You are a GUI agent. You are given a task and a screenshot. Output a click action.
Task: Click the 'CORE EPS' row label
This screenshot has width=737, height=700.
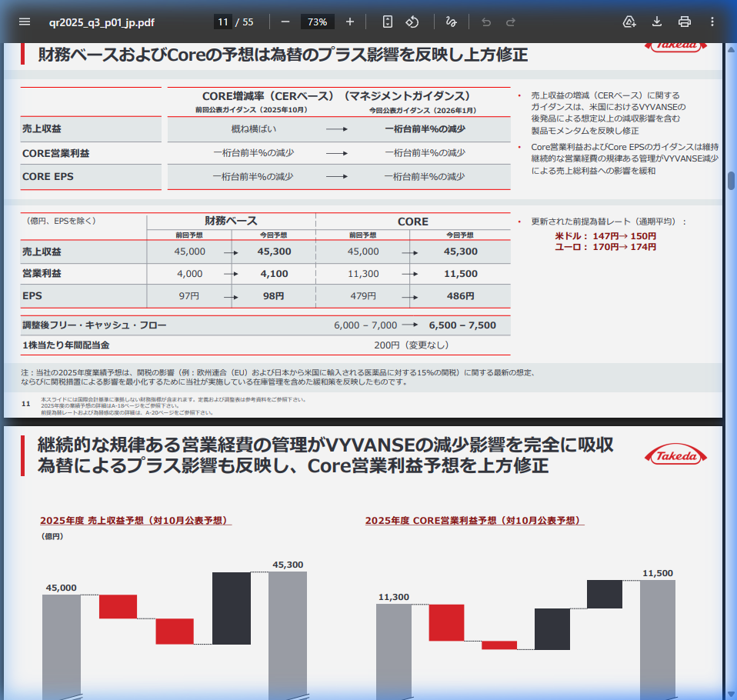(48, 176)
